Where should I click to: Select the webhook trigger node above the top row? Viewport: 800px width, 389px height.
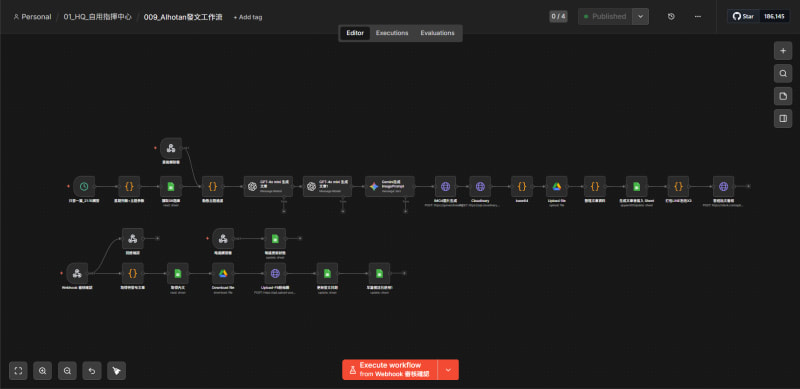[x=171, y=148]
